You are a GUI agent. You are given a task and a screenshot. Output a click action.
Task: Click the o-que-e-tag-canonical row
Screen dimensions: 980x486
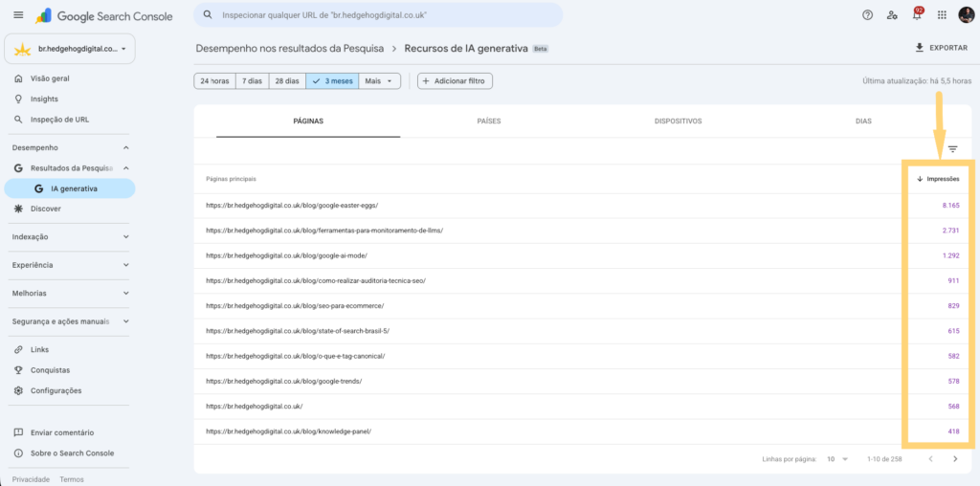coord(583,356)
